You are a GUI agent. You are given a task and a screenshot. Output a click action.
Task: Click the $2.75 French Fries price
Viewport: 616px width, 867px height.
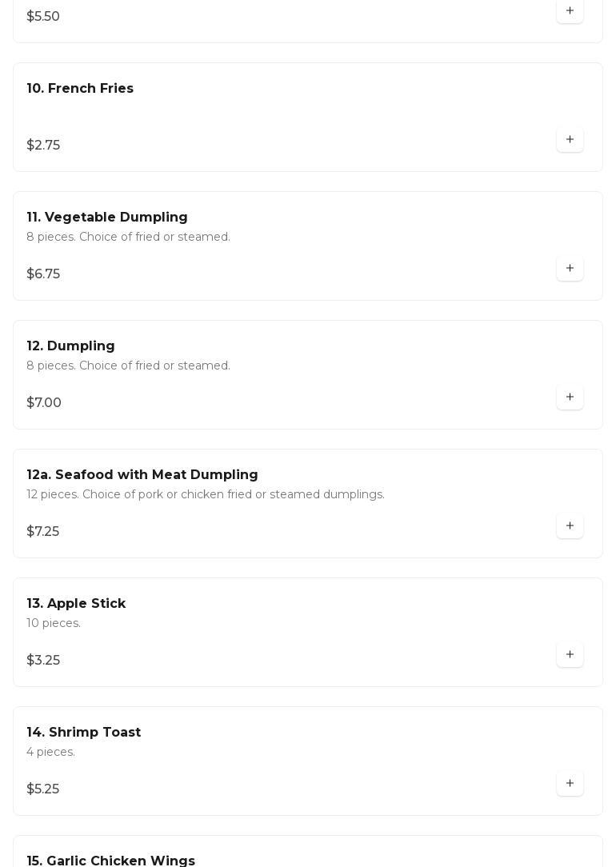[x=43, y=146]
